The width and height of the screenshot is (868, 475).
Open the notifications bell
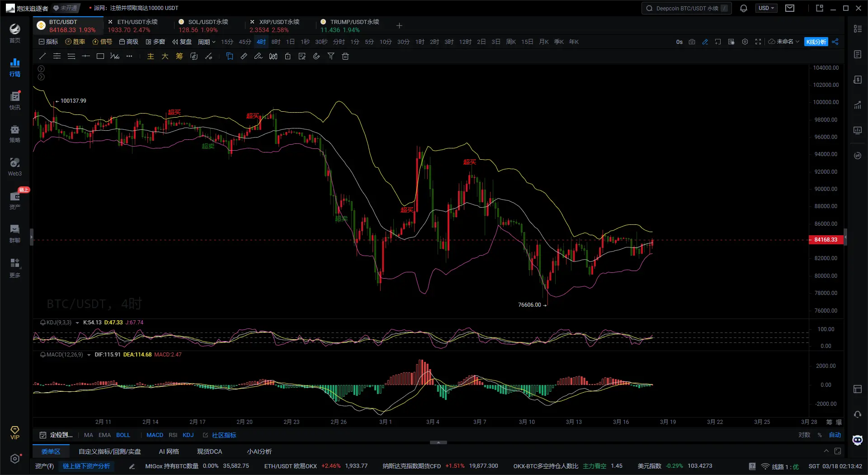(744, 8)
